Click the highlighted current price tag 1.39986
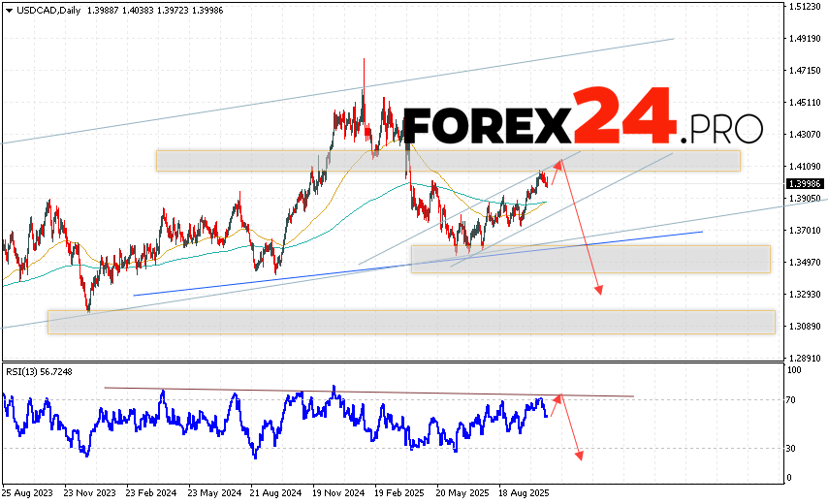The image size is (828, 504). pyautogui.click(x=805, y=183)
